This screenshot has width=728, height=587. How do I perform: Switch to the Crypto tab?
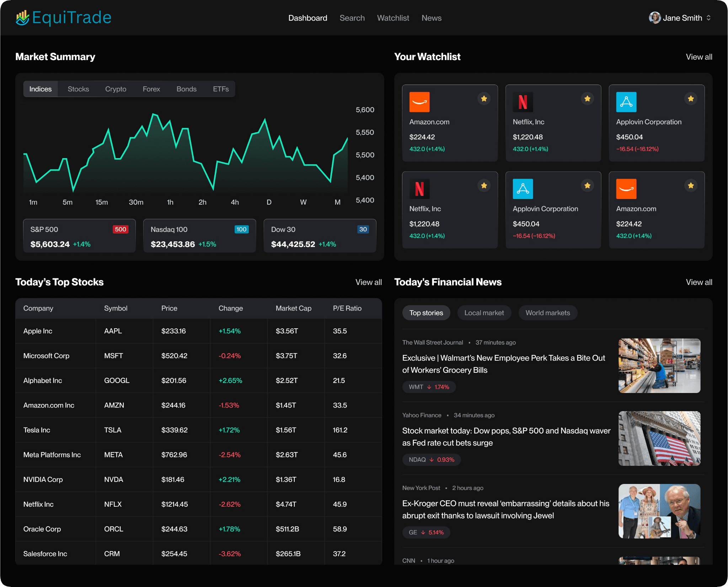click(116, 89)
